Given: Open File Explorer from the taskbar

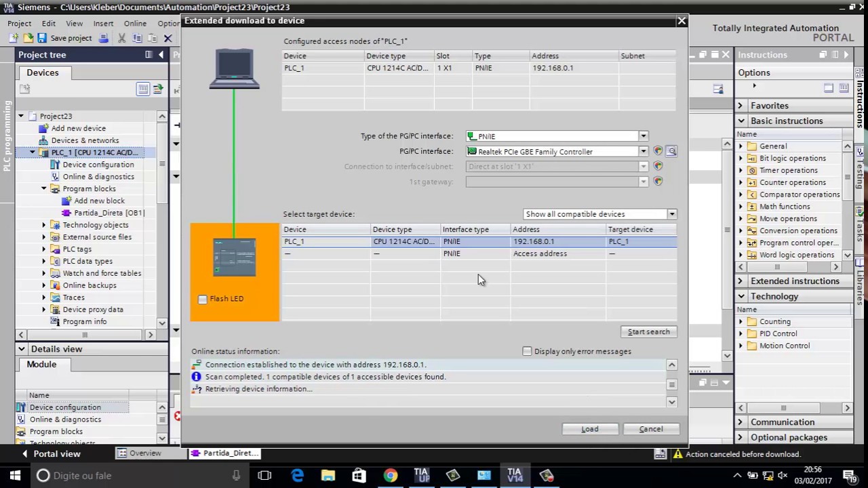Looking at the screenshot, I should (328, 475).
